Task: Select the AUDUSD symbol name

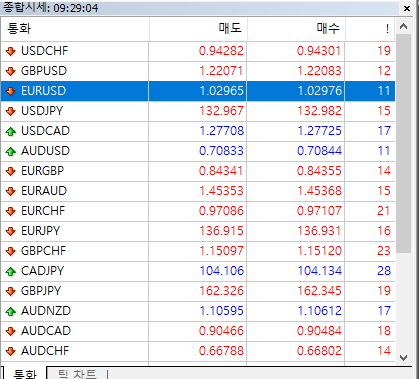Action: coord(45,151)
